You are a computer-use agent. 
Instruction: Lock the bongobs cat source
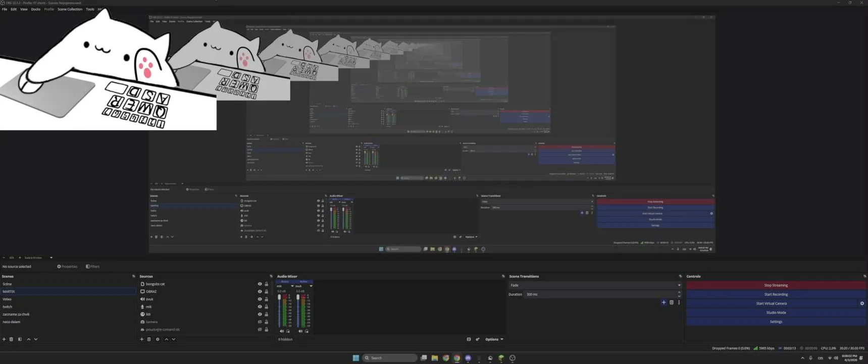click(x=267, y=284)
